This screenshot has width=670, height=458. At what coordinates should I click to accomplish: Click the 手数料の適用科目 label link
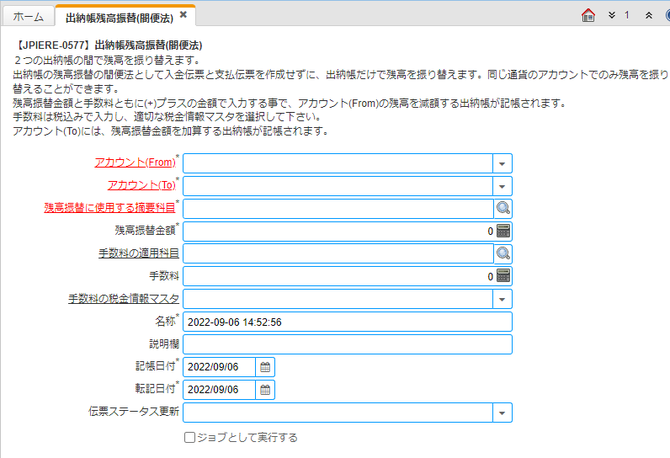coord(139,253)
